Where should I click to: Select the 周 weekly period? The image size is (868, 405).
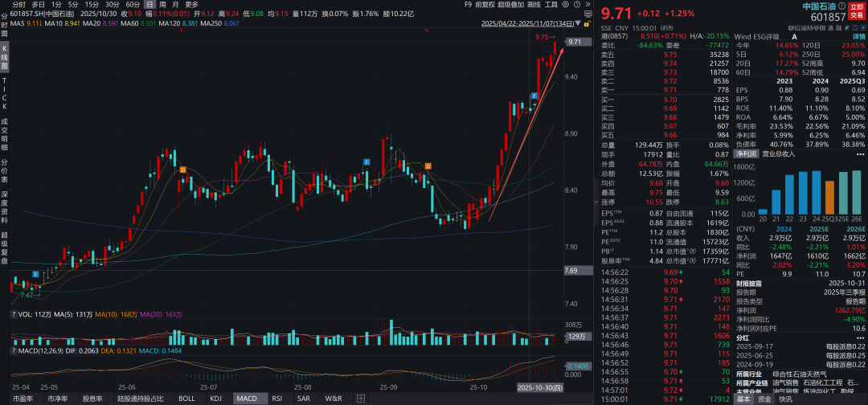tap(162, 5)
